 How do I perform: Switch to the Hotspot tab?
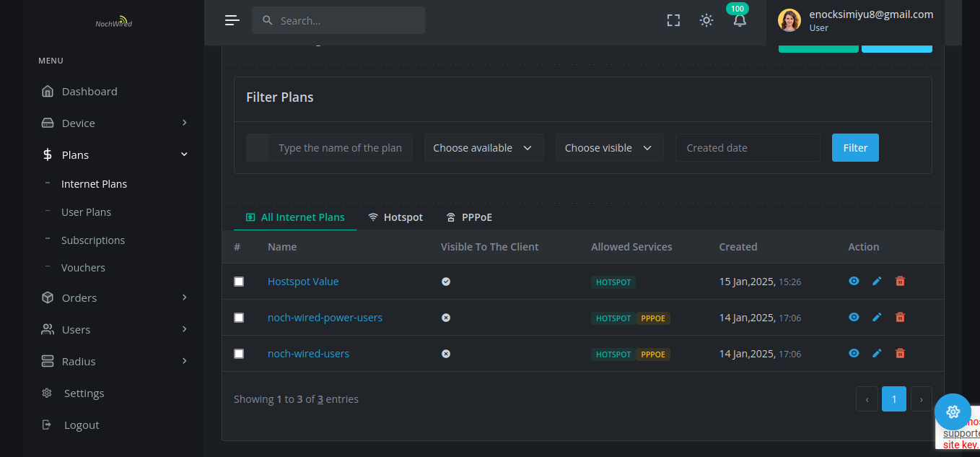tap(395, 217)
